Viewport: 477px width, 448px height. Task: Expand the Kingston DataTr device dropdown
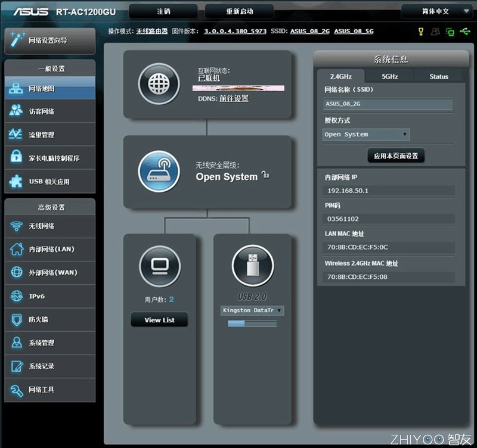[x=252, y=310]
